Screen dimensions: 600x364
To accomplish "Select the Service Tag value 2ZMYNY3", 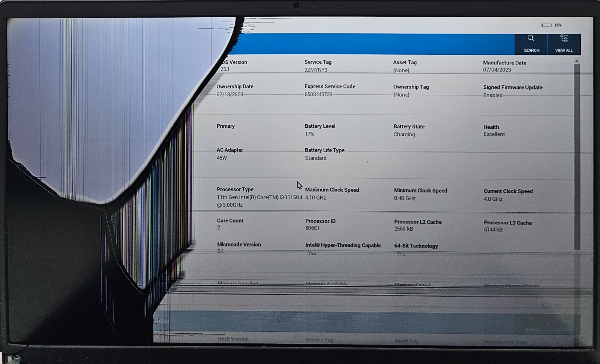I will 316,70.
